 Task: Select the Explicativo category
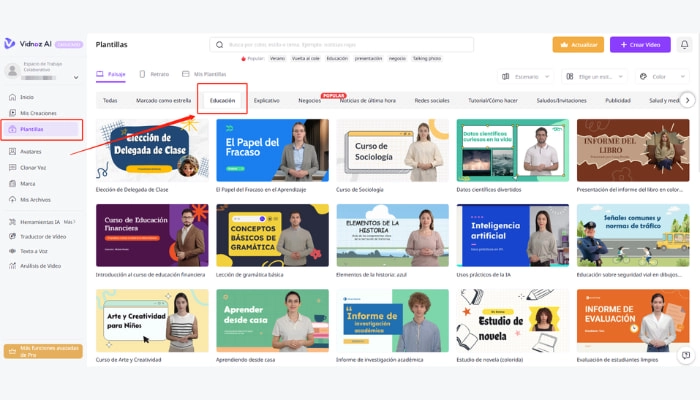267,100
